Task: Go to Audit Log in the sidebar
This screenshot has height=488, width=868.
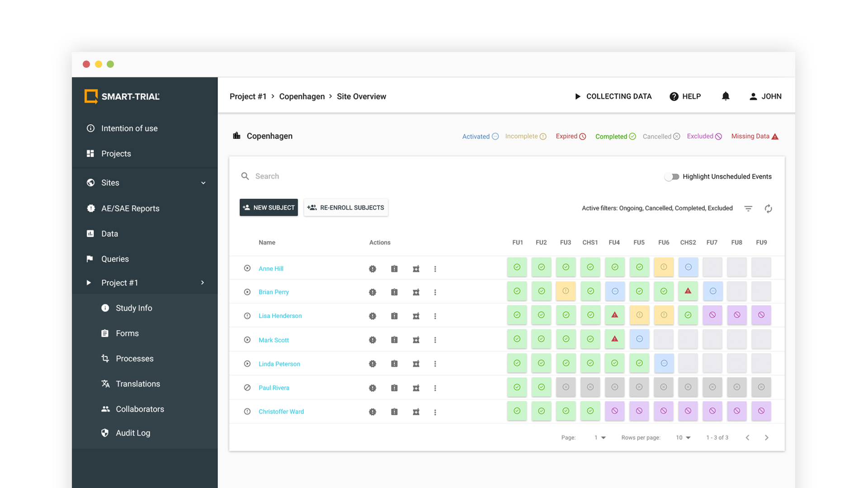Action: click(132, 432)
